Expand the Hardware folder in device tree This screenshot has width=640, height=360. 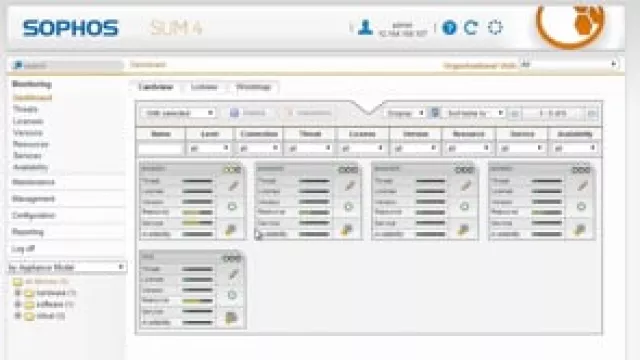click(x=18, y=293)
